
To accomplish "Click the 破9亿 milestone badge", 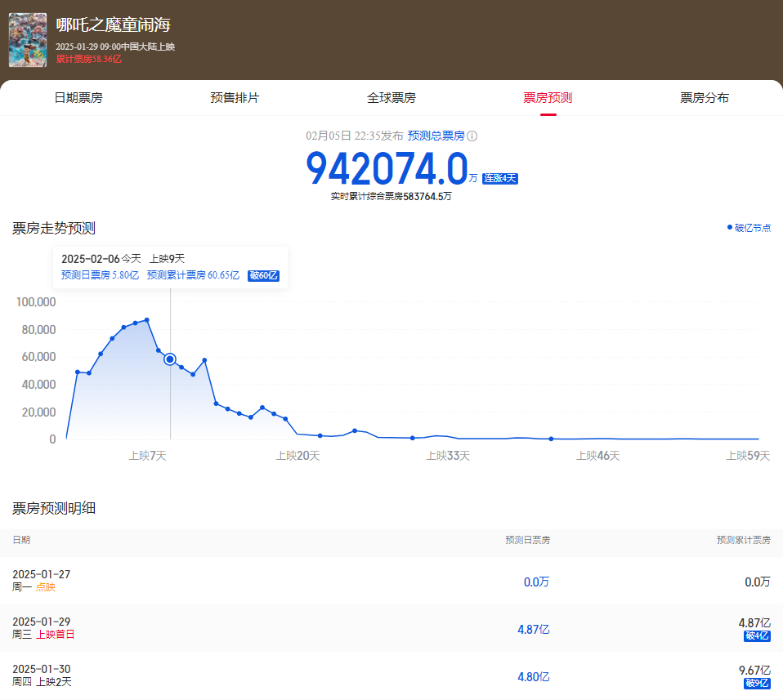I will coord(757,684).
